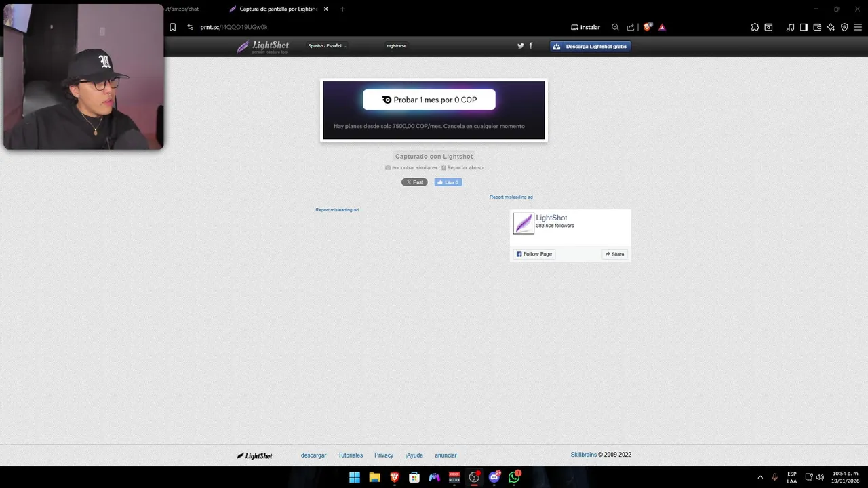The height and width of the screenshot is (488, 868).
Task: Open the browser hamburger menu
Action: click(x=858, y=27)
